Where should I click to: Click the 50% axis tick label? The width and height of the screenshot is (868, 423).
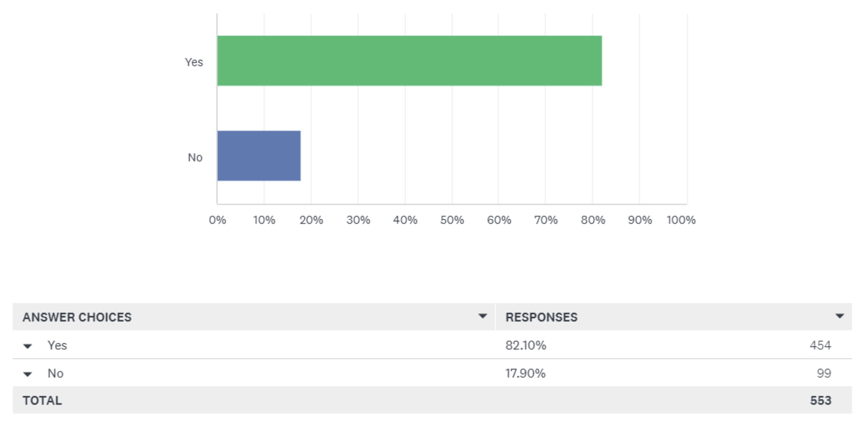pyautogui.click(x=452, y=220)
